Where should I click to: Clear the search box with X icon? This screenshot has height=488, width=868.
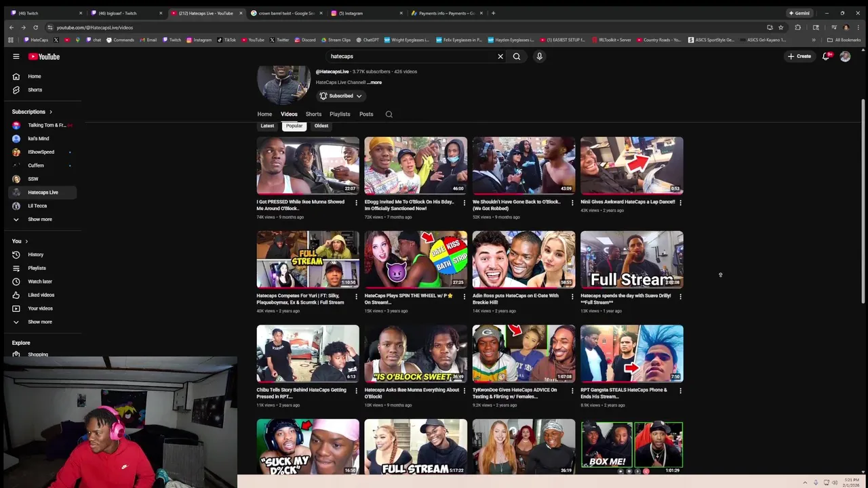coord(500,56)
